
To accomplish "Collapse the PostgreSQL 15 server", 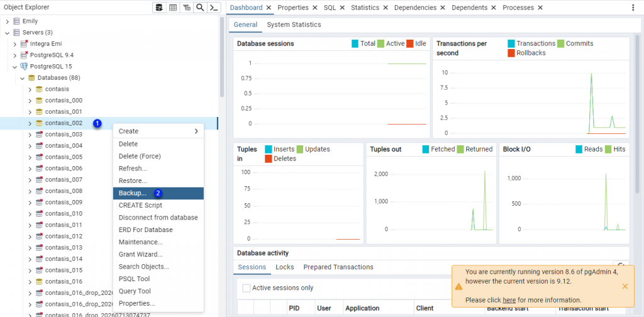I will [x=15, y=67].
